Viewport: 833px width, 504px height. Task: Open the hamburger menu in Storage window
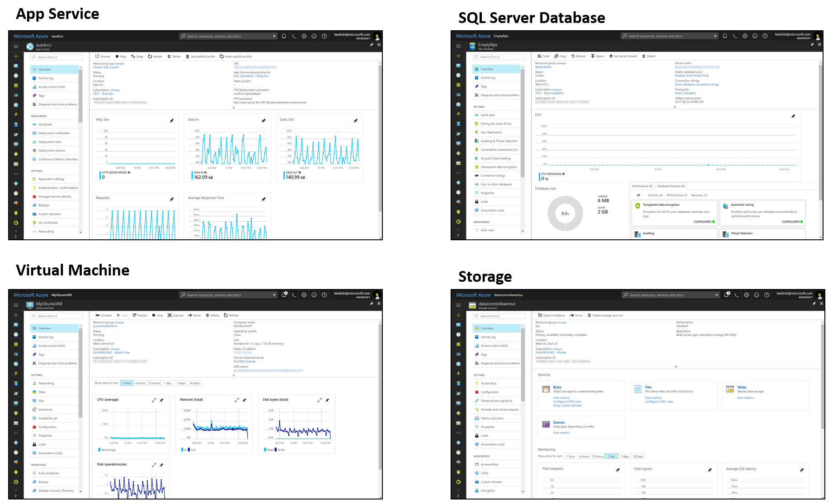point(458,305)
